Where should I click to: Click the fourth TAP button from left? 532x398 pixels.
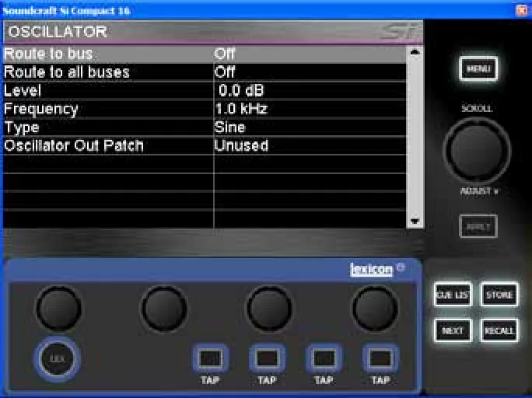coord(380,358)
